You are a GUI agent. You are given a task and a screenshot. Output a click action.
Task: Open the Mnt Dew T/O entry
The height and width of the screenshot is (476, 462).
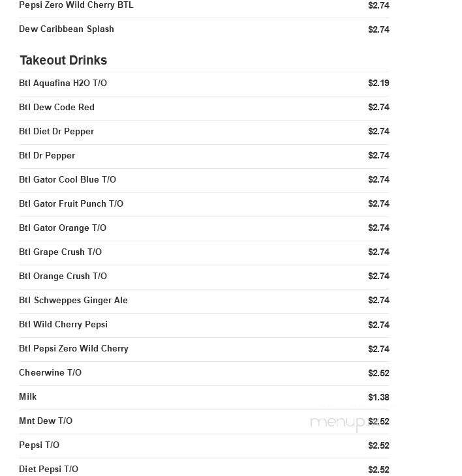(46, 421)
